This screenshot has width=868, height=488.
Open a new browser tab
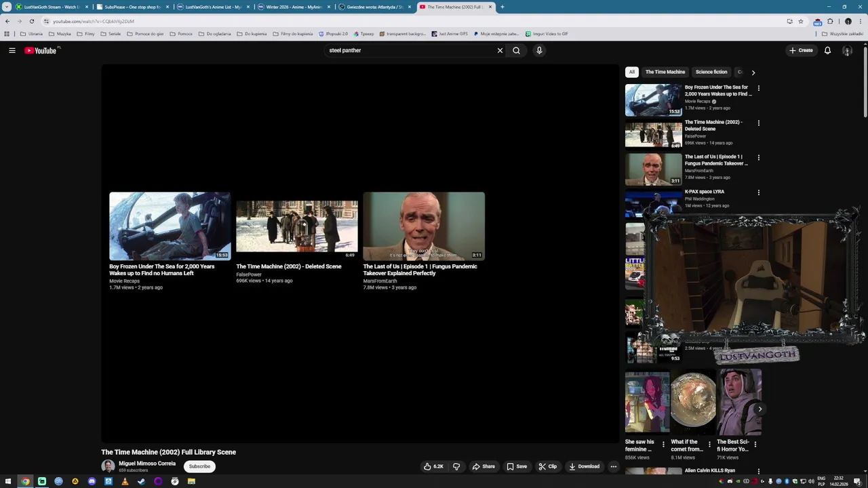click(x=502, y=7)
